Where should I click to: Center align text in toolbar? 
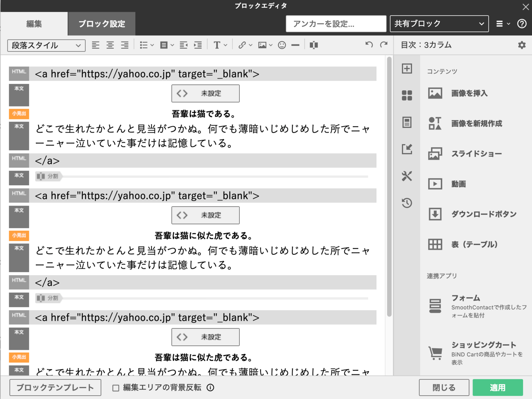110,45
